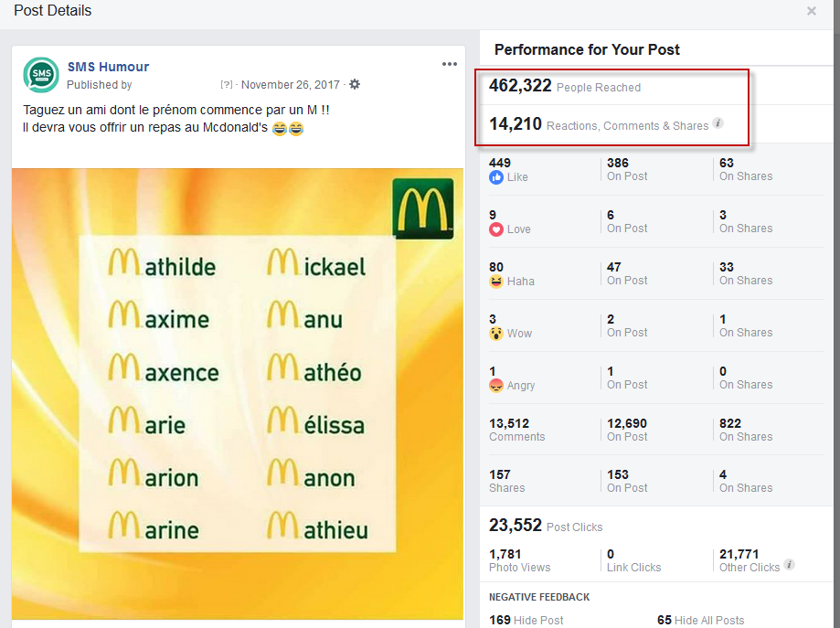Viewport: 840px width, 628px height.
Task: Click the 157 Shares count
Action: (x=500, y=474)
